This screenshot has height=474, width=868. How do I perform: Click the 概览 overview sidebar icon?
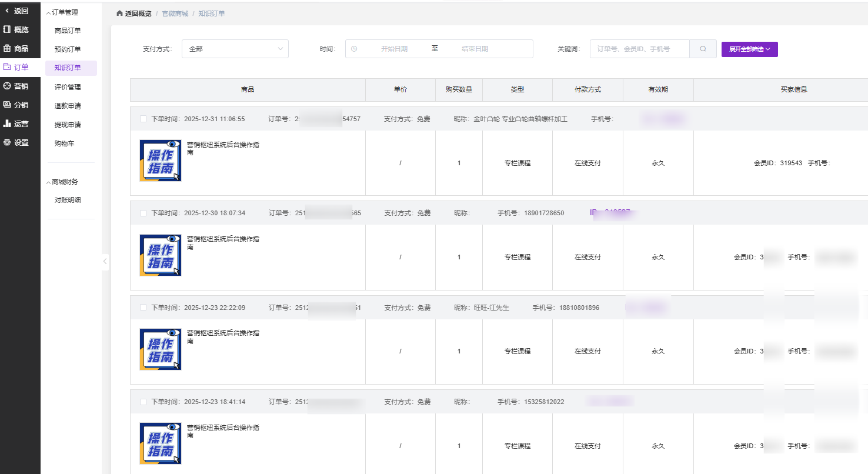[8, 29]
